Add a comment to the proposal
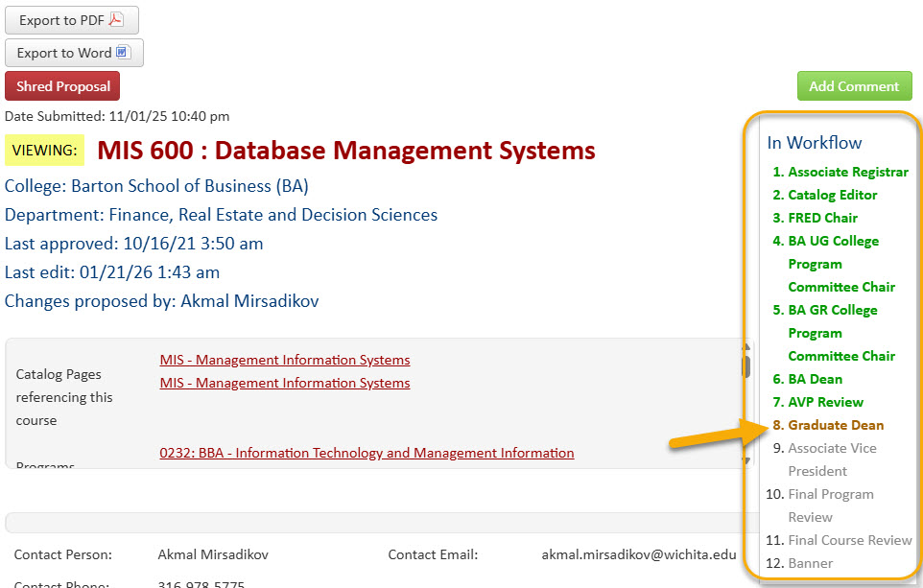 point(853,85)
